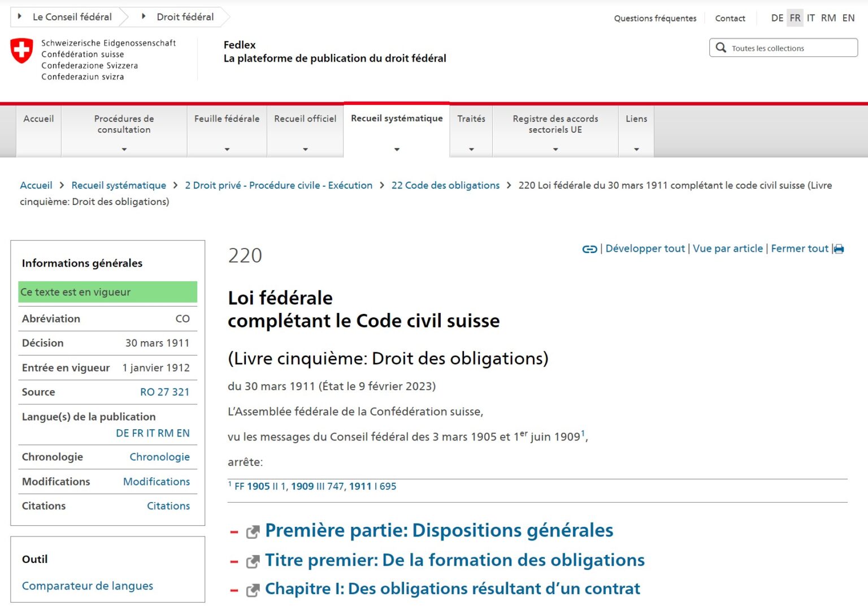Image resolution: width=868 pixels, height=611 pixels.
Task: Open external link icon beside Chapitre I
Action: pyautogui.click(x=253, y=590)
